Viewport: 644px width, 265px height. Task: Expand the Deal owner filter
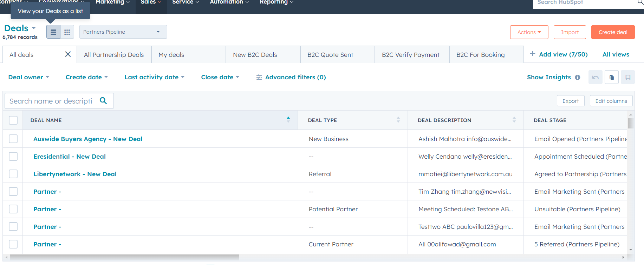28,77
